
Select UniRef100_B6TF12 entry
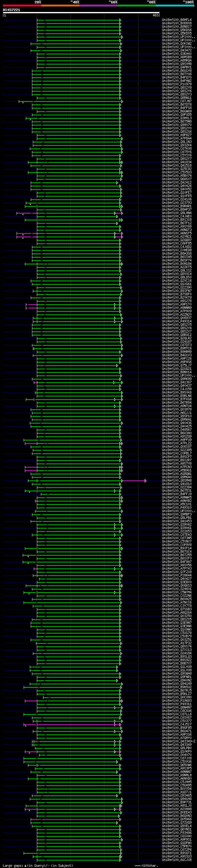tap(177, 223)
